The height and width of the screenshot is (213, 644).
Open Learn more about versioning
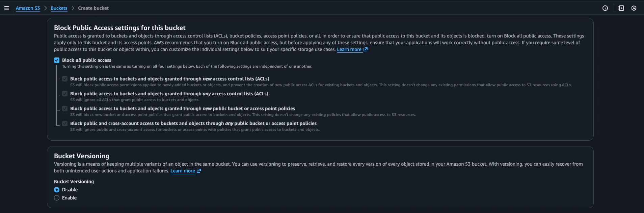[183, 171]
